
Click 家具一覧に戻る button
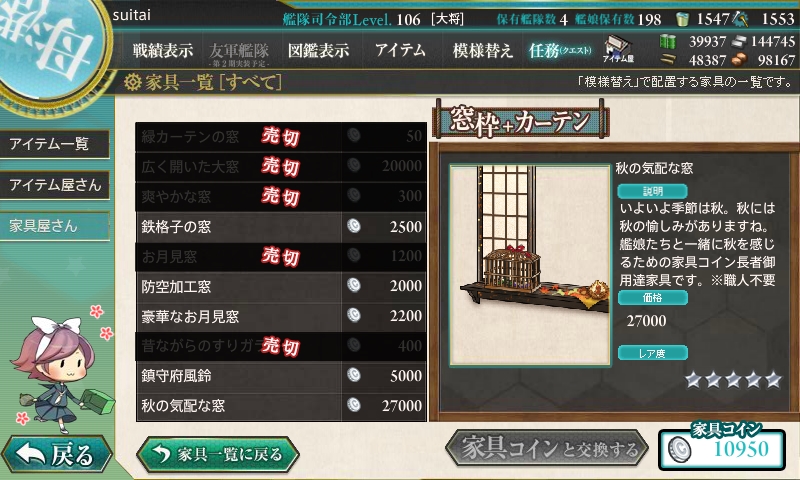coord(218,453)
